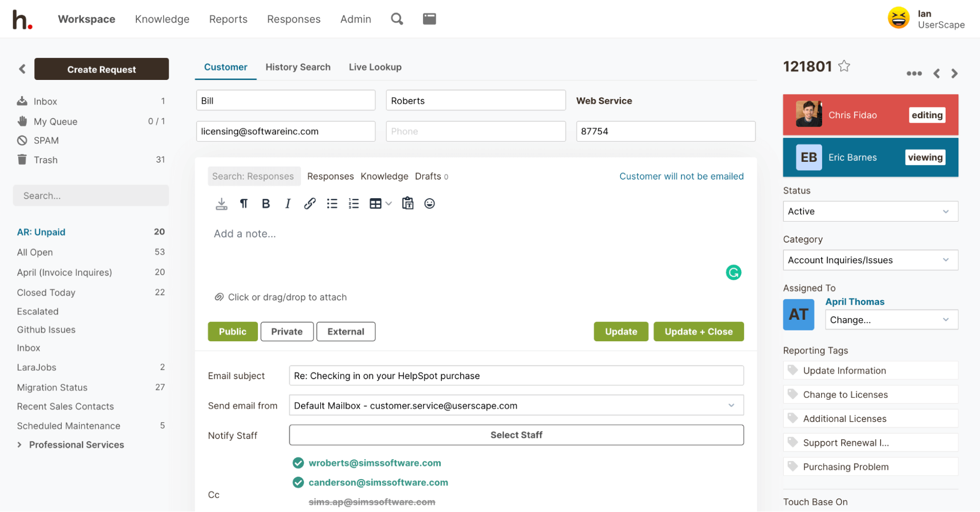Image resolution: width=980 pixels, height=512 pixels.
Task: Open the search magnifier in top navigation
Action: pyautogui.click(x=397, y=19)
